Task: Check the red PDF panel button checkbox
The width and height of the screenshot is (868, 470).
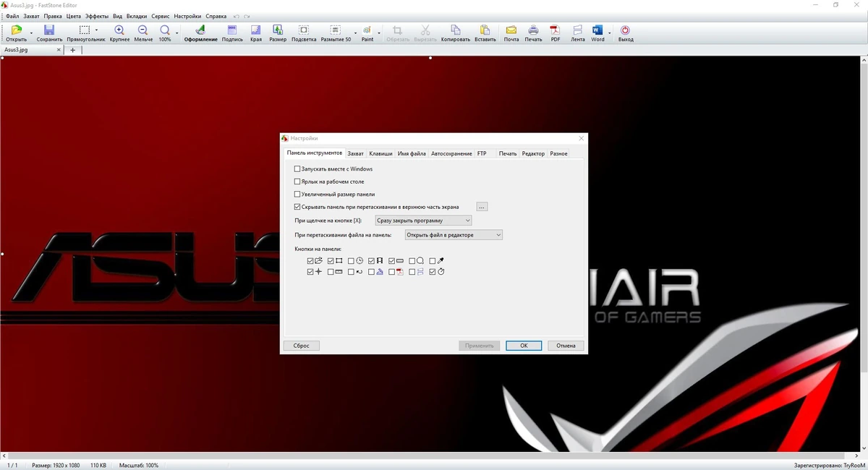Action: click(x=391, y=273)
